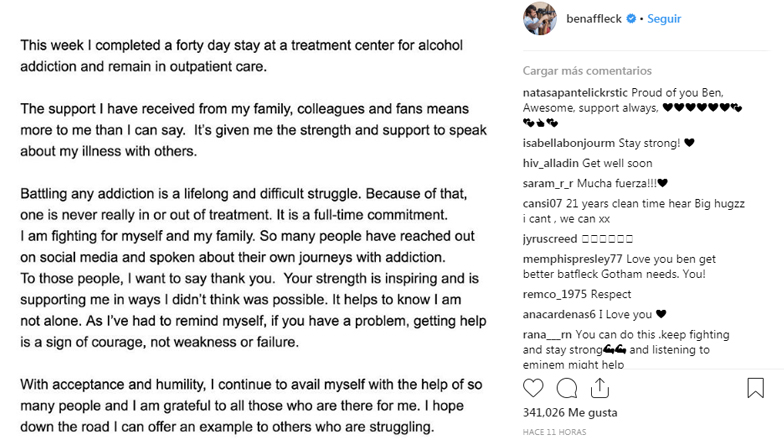This screenshot has height=441, width=784.
Task: Open jyruscreed's profile
Action: pos(550,239)
